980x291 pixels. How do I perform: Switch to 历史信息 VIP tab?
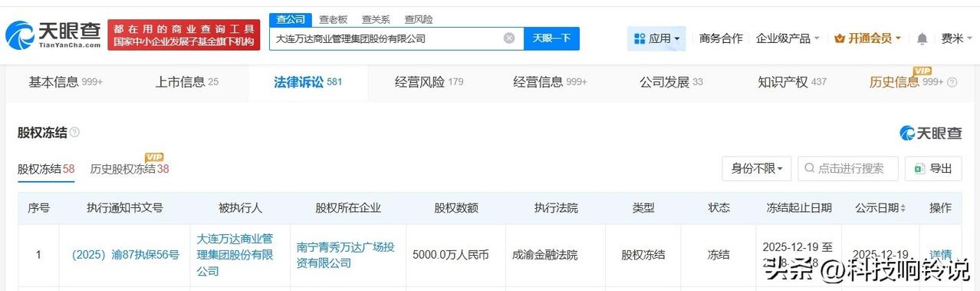906,82
